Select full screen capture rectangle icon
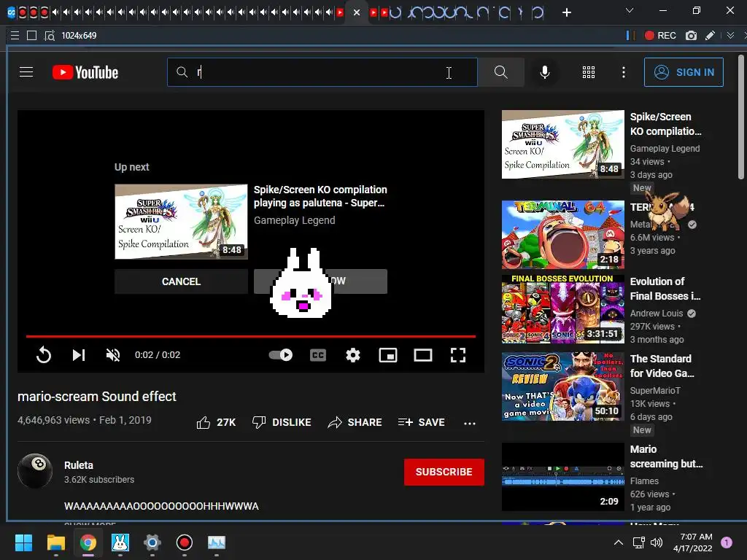The width and height of the screenshot is (747, 560). [x=32, y=35]
